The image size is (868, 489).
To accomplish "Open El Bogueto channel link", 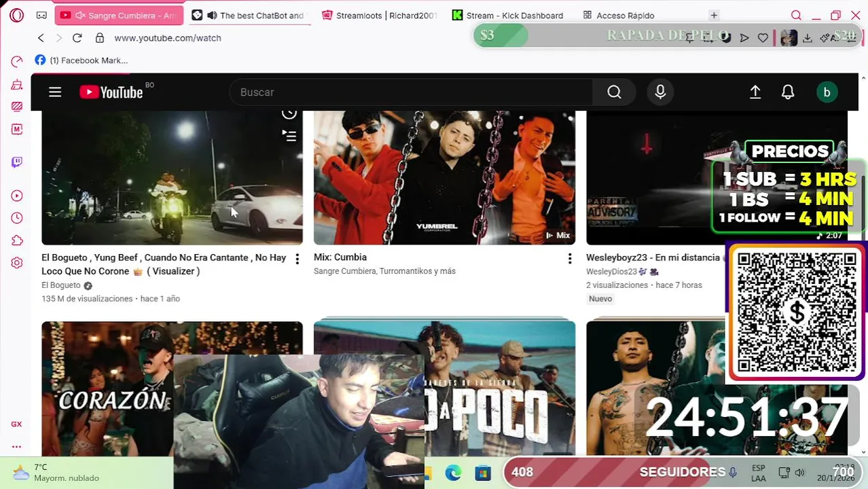I will click(x=61, y=285).
